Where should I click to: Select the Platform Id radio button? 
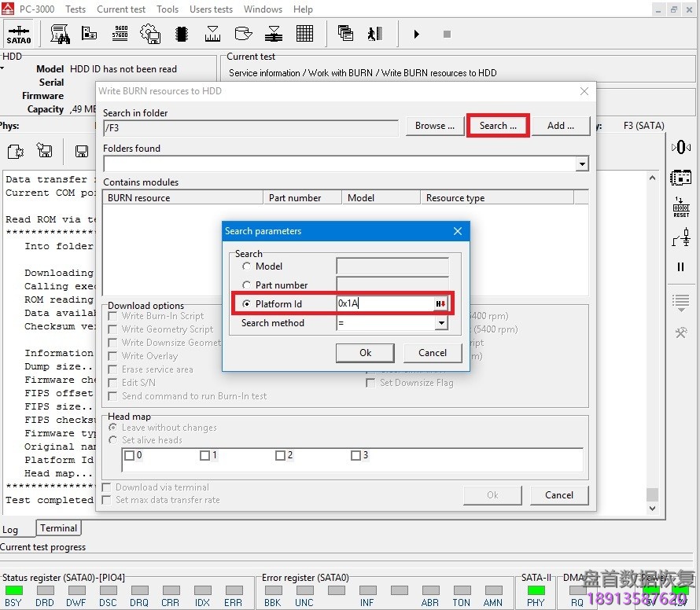point(247,304)
